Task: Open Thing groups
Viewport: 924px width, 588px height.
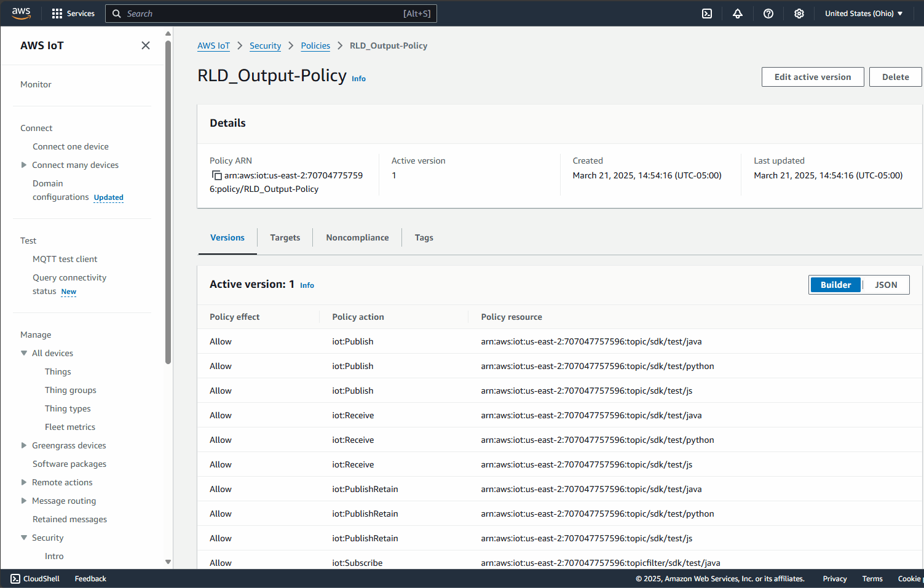Action: (x=71, y=390)
